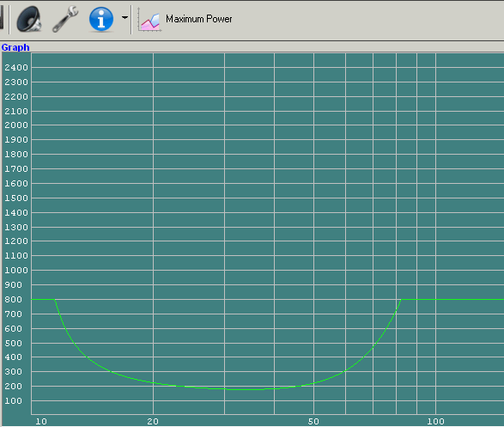Click the 10 frequency axis label
This screenshot has height=427, width=504.
41,421
